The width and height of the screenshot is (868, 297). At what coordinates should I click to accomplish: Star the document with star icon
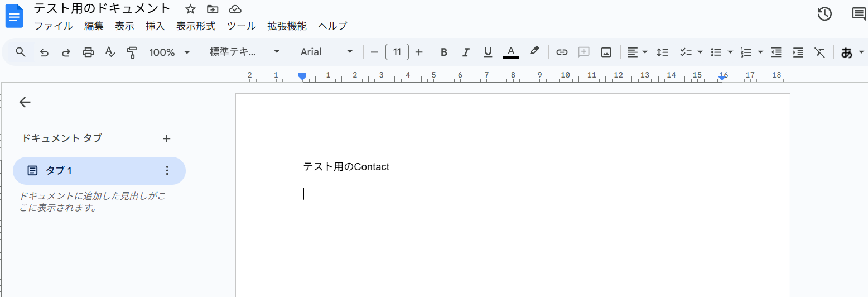(x=190, y=9)
